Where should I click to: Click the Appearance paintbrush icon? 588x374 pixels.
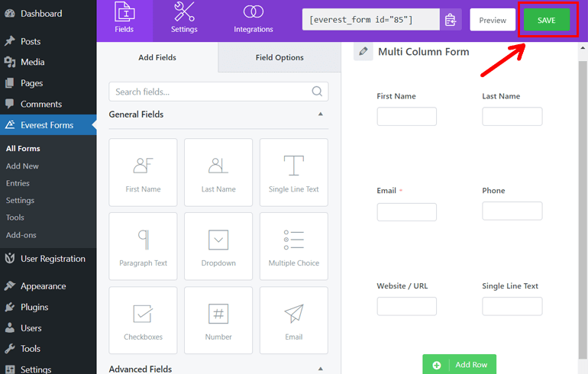10,285
